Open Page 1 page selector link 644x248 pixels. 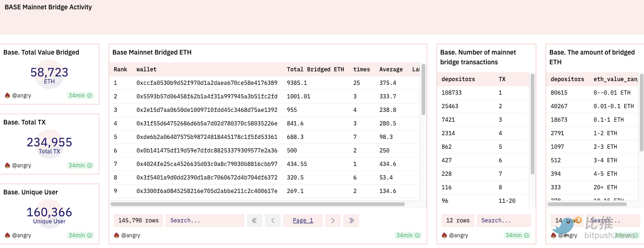click(303, 220)
